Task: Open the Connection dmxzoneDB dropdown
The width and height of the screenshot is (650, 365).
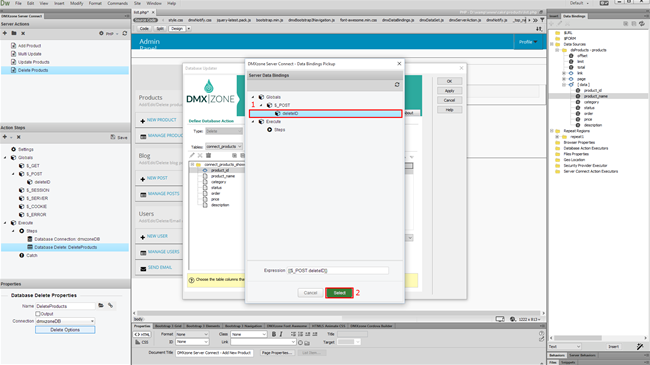Action: 65,321
